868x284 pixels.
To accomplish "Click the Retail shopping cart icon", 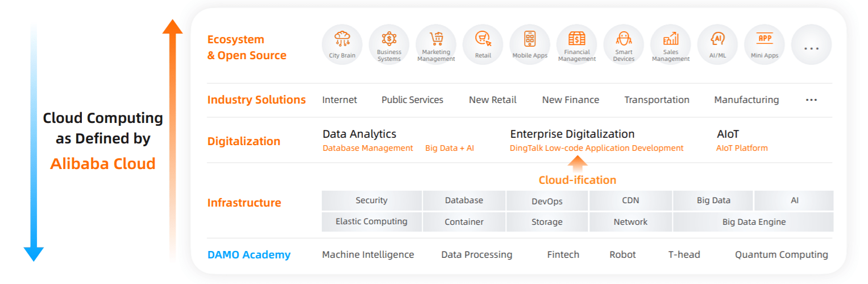I will [483, 45].
